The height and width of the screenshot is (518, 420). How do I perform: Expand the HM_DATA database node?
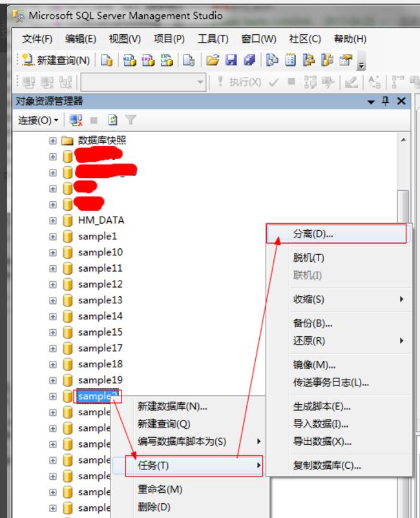click(x=53, y=221)
